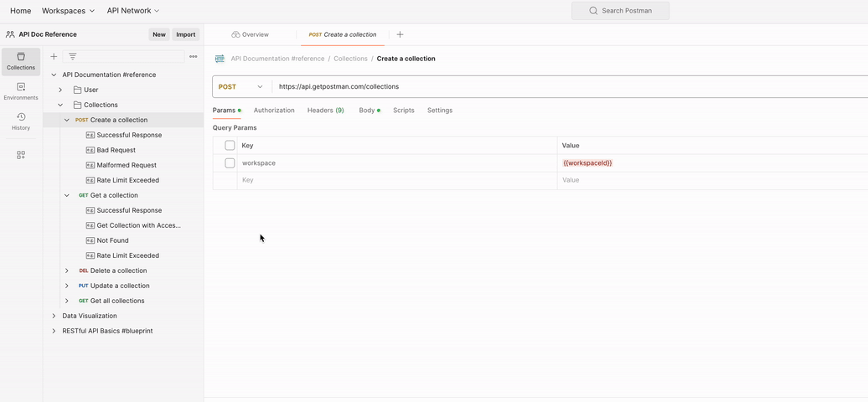Click the configure workspace sidebar icon

tap(21, 155)
